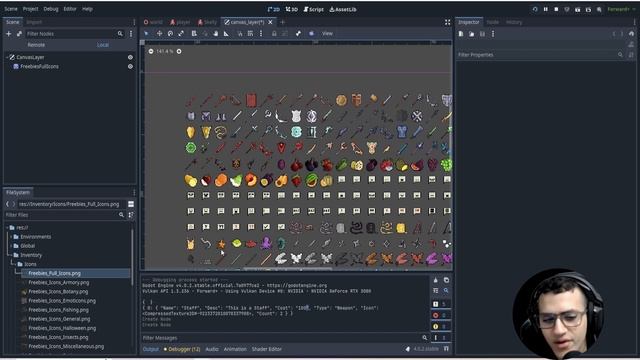This screenshot has width=640, height=360.
Task: Choose the Move Mode tool
Action: pyautogui.click(x=159, y=34)
